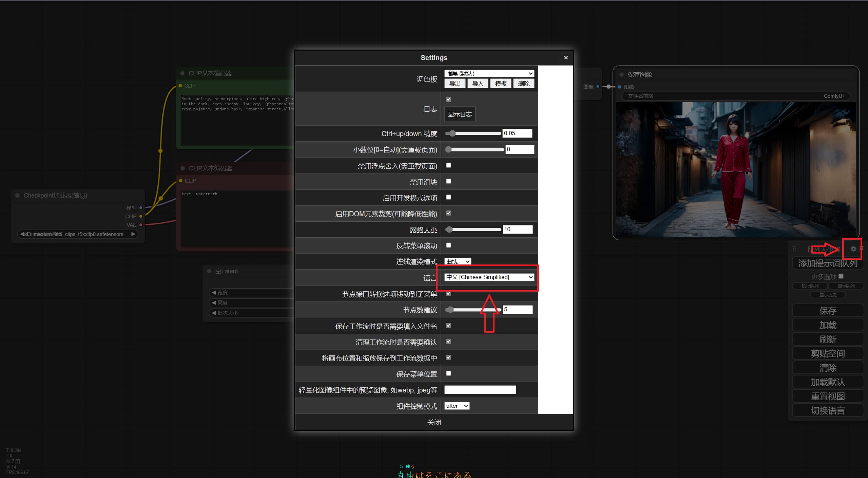The width and height of the screenshot is (868, 478).
Task: Click left arrow on checkpoint file selector
Action: [22, 234]
